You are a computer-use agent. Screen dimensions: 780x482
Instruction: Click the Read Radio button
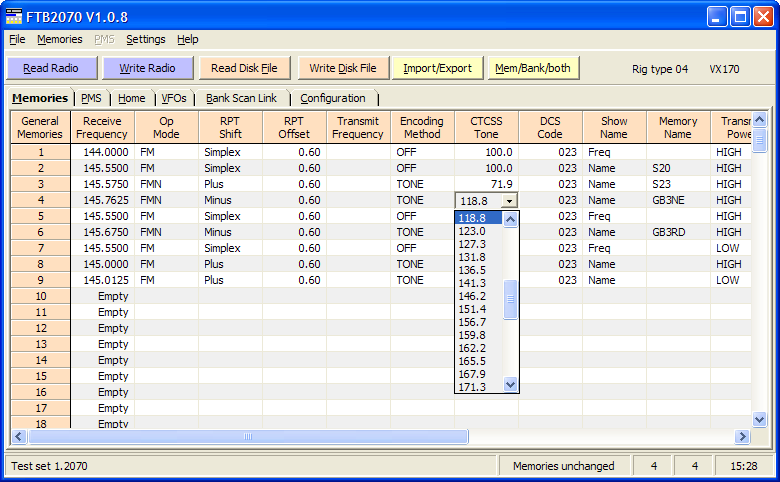52,68
